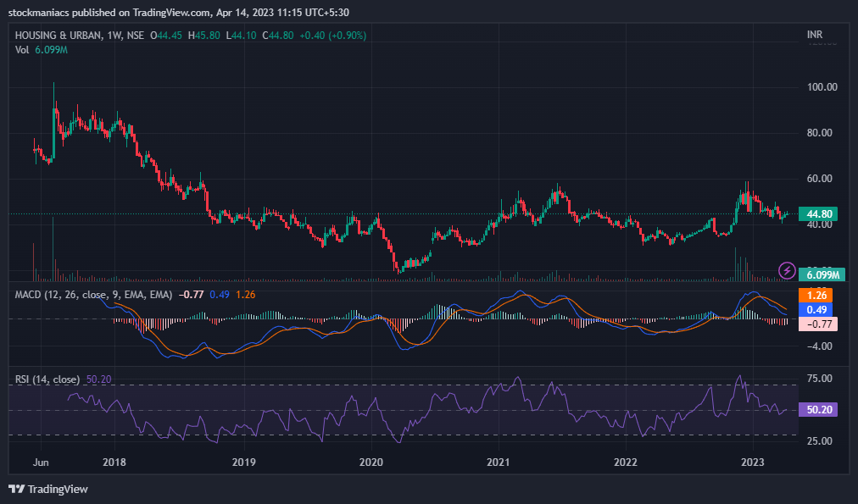Viewport: 858px width, 504px height.
Task: Click the 2021 label on time axis
Action: (499, 462)
